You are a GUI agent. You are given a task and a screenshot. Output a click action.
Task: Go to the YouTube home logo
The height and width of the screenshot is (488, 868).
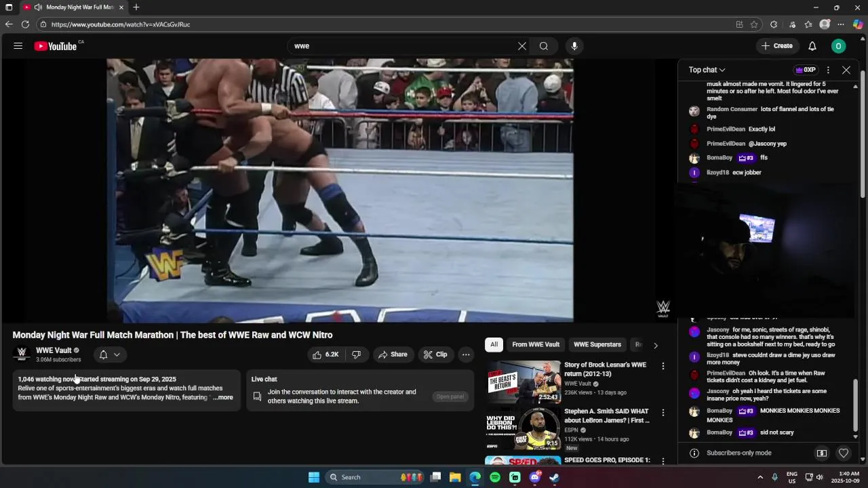coord(56,46)
